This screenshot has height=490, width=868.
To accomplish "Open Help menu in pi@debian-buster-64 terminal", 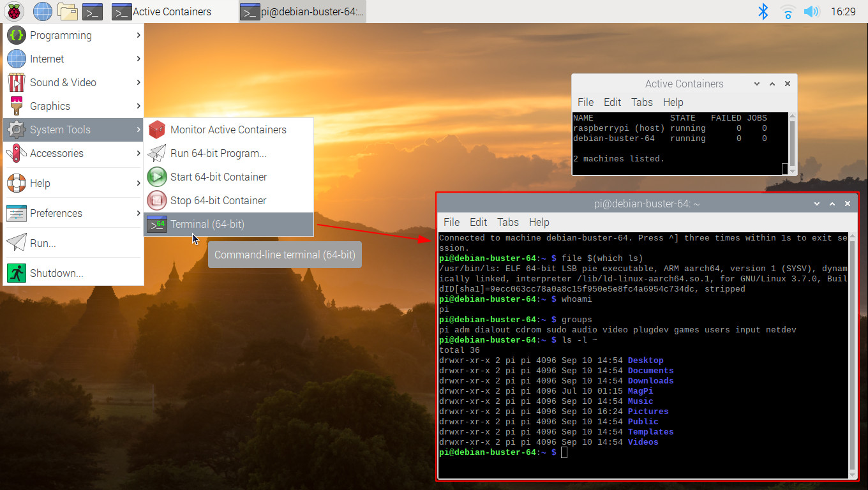I will click(x=539, y=222).
